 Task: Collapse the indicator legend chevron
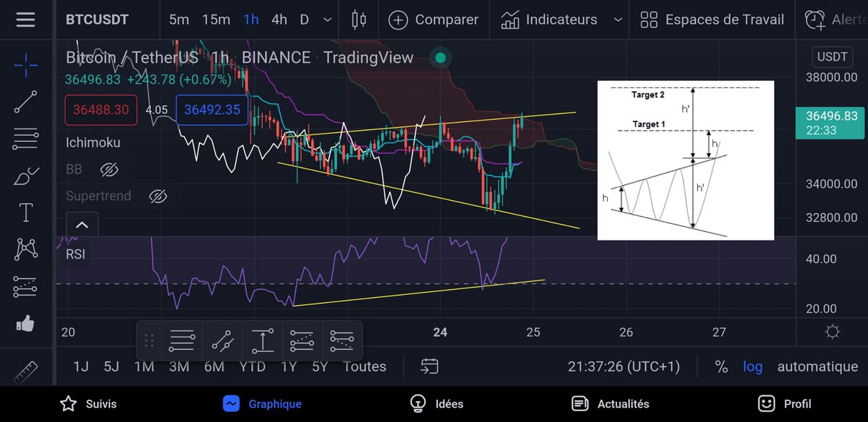82,225
